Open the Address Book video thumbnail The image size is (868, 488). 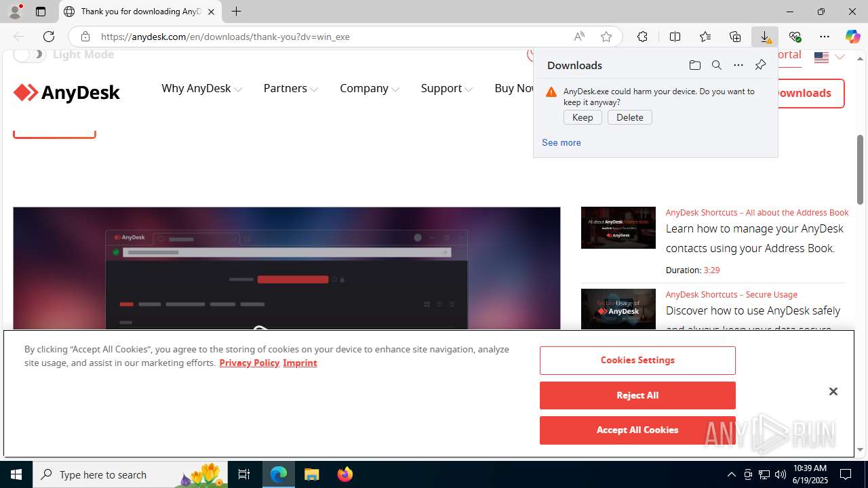coord(618,228)
